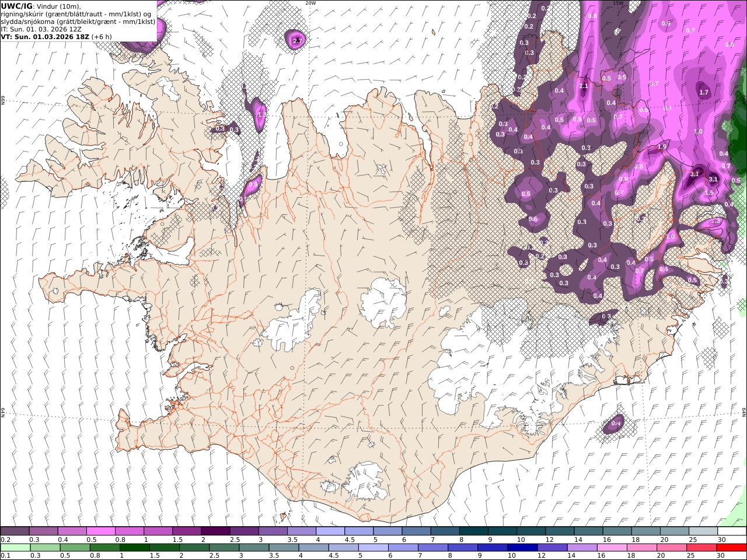Pick the 0.5 medium green swatch in lower legend row
747x560 pixels.
click(75, 548)
